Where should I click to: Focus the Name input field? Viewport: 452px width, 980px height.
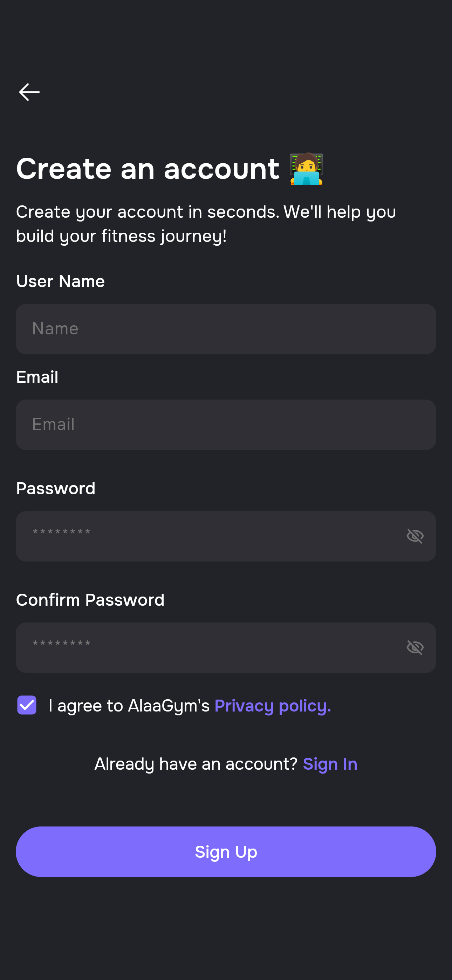click(x=226, y=329)
